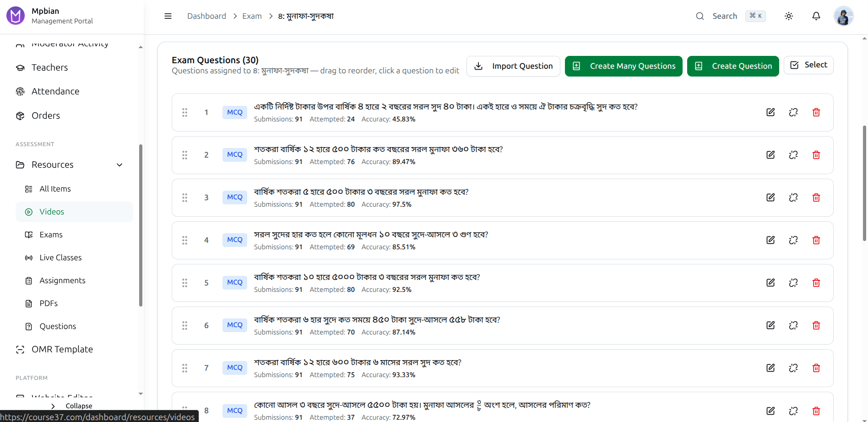The image size is (868, 422).
Task: Open PDFs in sidebar
Action: [x=74, y=303]
